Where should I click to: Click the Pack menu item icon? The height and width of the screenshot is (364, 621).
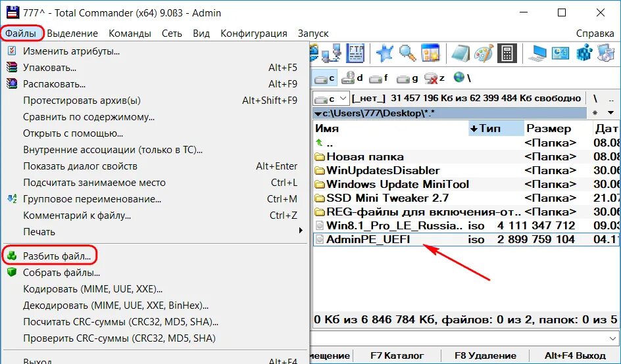point(12,67)
